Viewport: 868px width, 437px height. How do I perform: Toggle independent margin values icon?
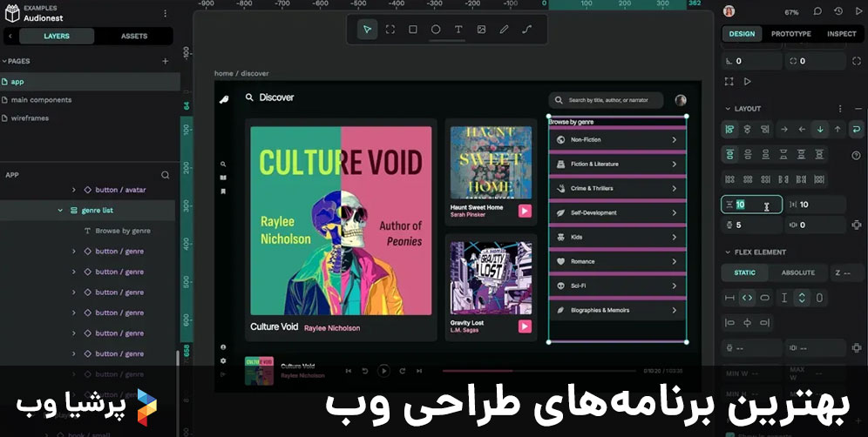tap(857, 347)
